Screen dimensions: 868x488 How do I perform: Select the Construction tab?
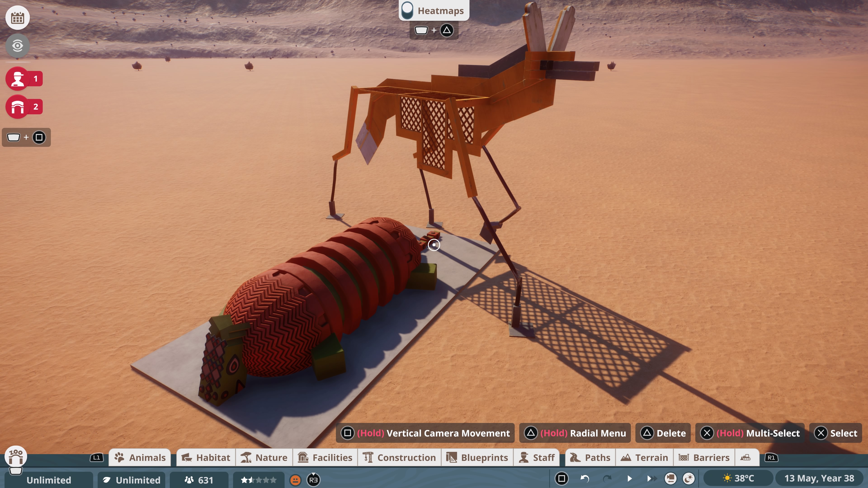click(x=399, y=457)
